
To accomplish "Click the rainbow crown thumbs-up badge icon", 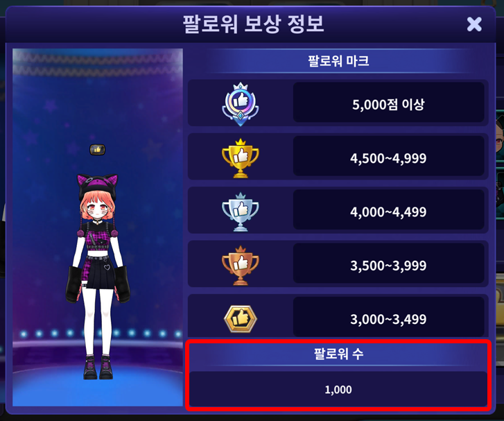I will tap(241, 104).
